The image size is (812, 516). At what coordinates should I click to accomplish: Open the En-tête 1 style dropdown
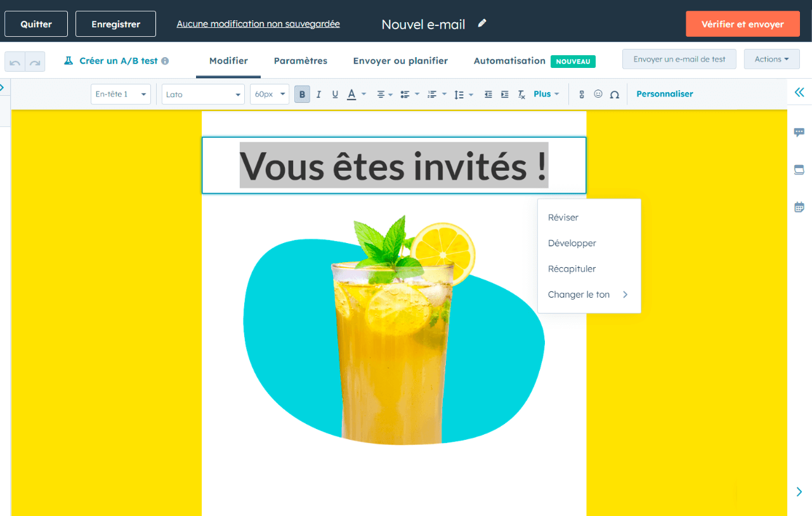[121, 94]
